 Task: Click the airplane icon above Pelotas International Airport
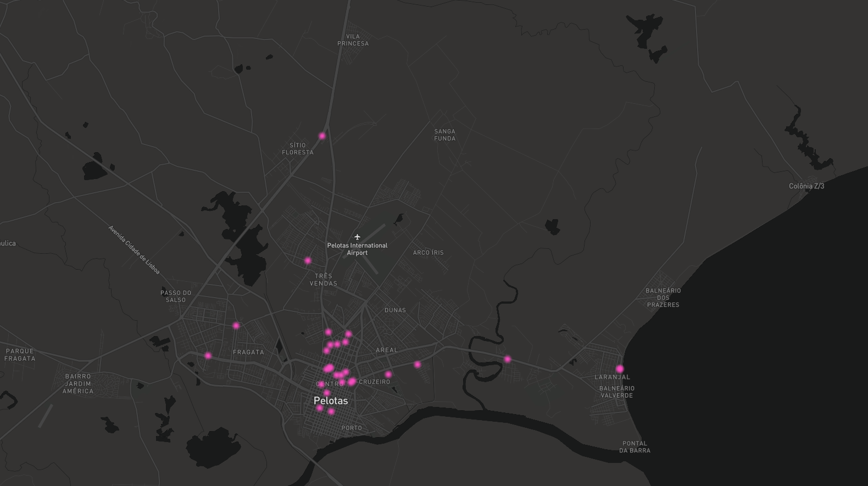[x=357, y=237]
